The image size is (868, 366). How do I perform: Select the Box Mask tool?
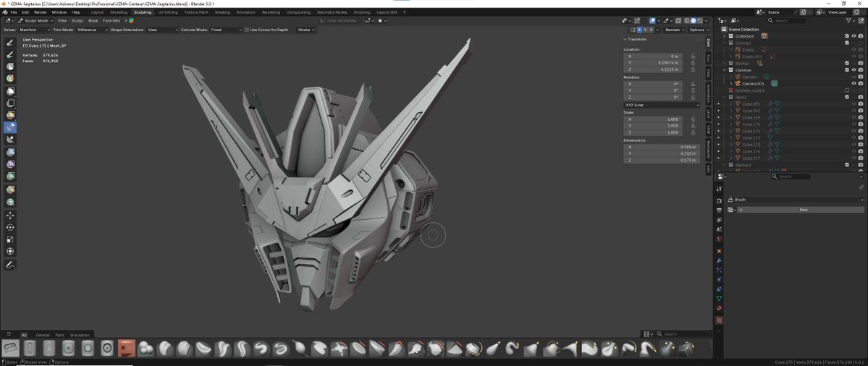[x=10, y=91]
